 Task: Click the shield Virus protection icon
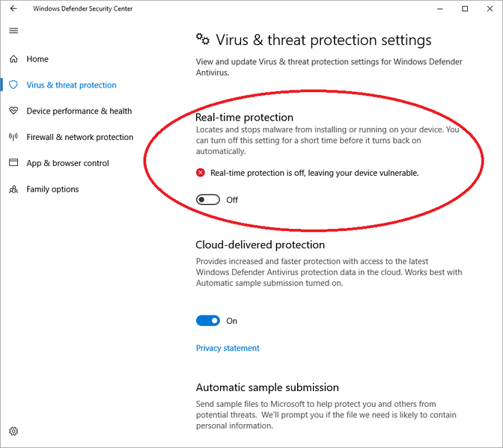[13, 85]
